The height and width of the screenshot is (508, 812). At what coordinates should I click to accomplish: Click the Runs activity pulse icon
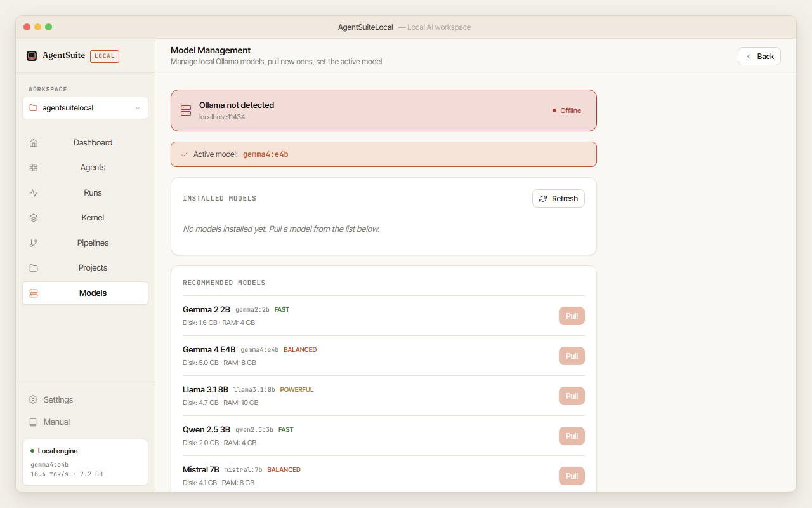34,193
